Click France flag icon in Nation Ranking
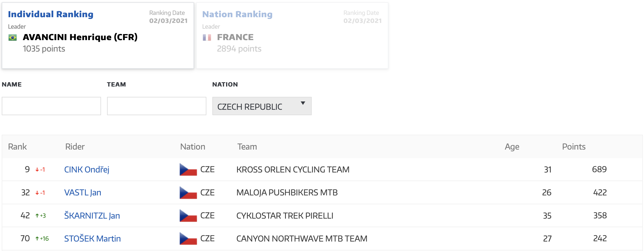 pos(207,38)
